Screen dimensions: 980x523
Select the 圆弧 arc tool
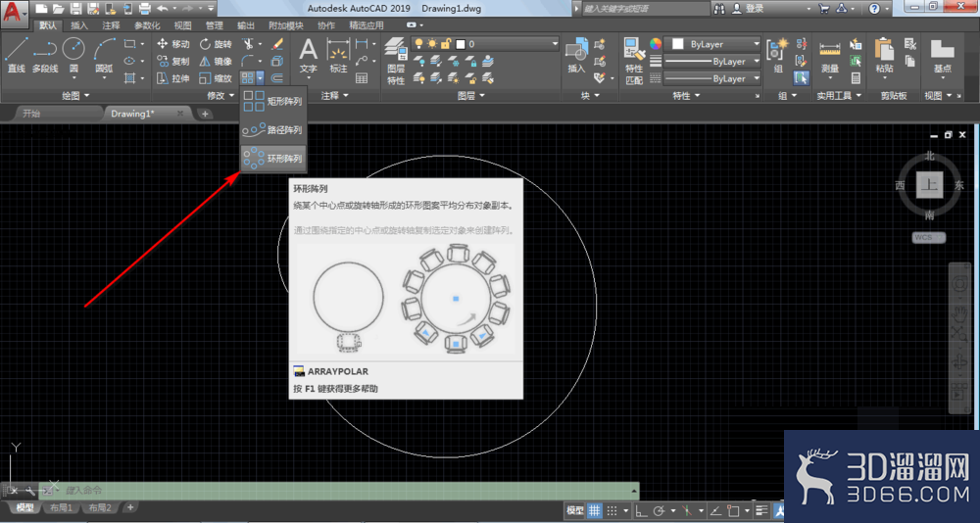(105, 56)
